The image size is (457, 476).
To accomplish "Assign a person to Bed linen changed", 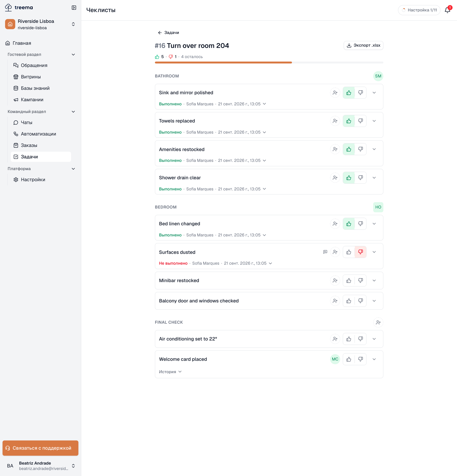I will pyautogui.click(x=335, y=224).
